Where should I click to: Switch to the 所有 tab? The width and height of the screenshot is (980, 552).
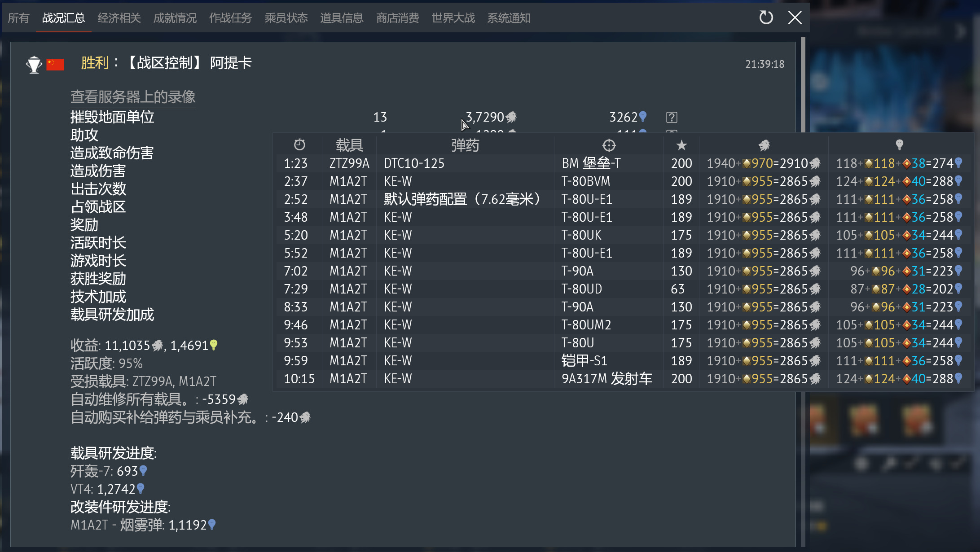coord(18,18)
